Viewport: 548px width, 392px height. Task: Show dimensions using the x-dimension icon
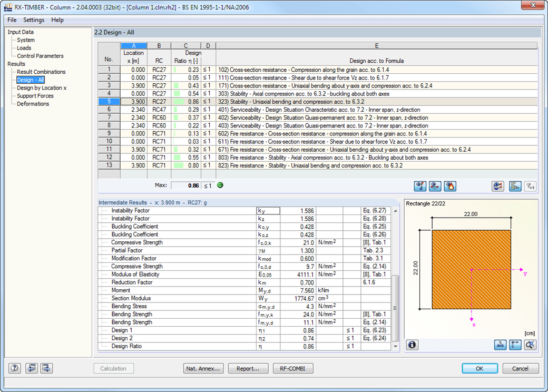pos(501,345)
